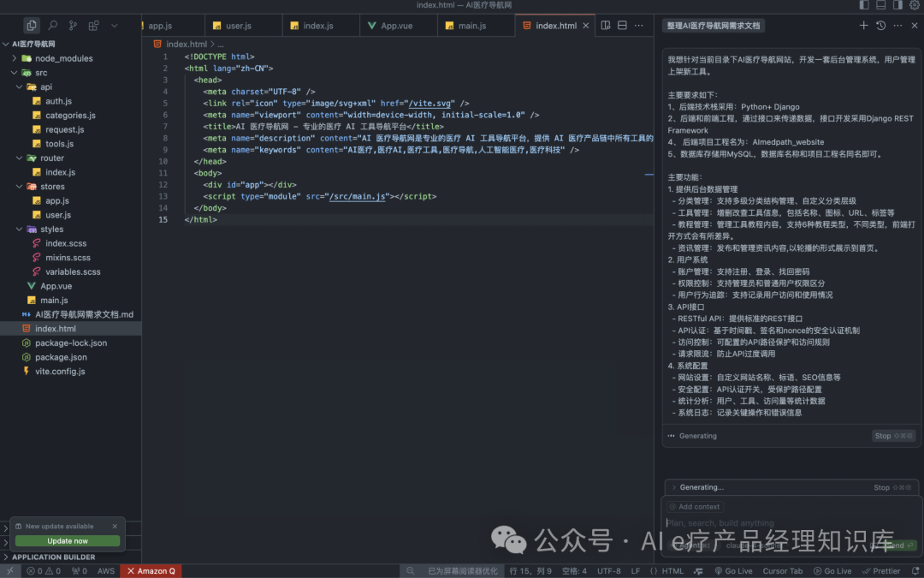Viewport: 924px width, 578px height.
Task: Close the index.html editor tab
Action: click(586, 26)
